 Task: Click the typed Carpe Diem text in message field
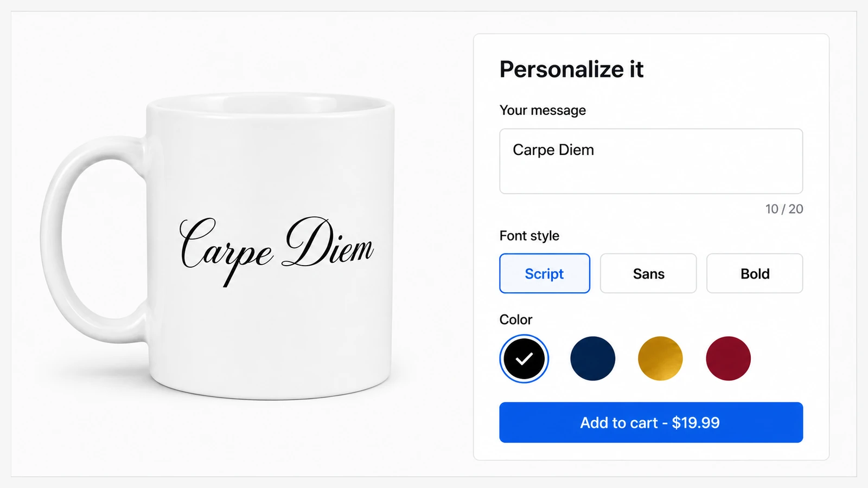point(553,150)
